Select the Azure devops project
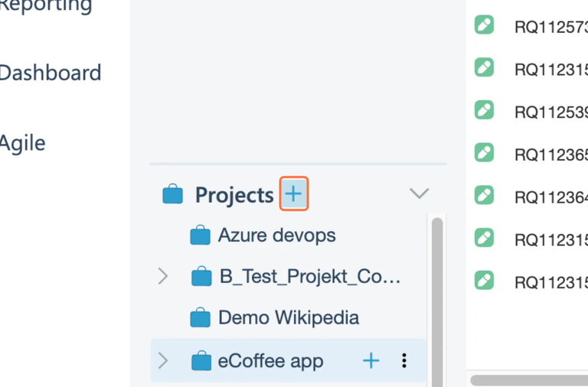Viewport: 588px width, 387px height. coord(276,235)
